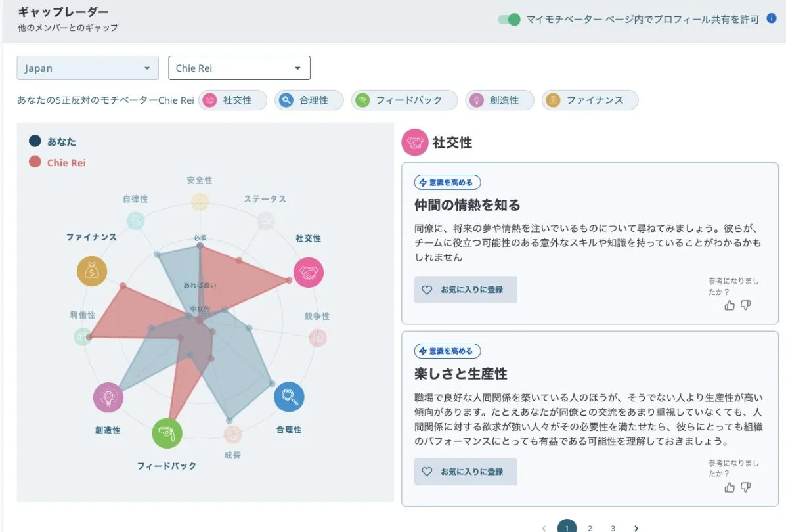Select the フィードバック green icon on the chart

pyautogui.click(x=167, y=433)
